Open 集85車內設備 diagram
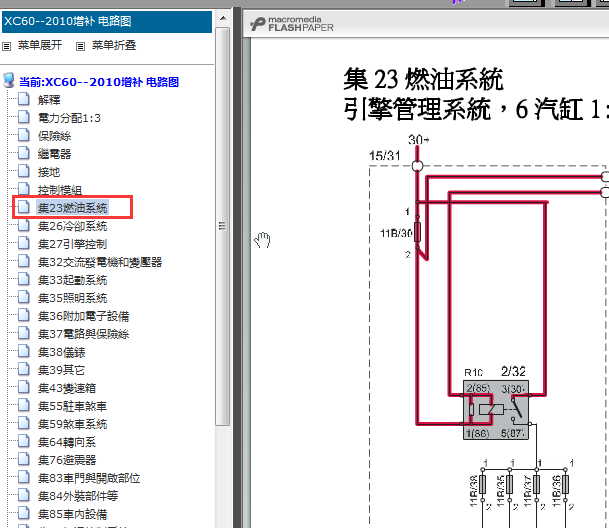The image size is (609, 528). (x=72, y=514)
